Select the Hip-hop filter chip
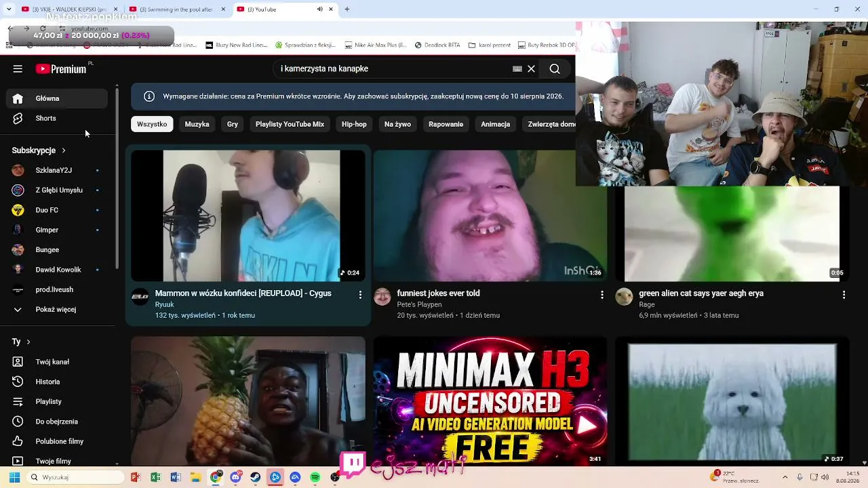 pyautogui.click(x=354, y=124)
